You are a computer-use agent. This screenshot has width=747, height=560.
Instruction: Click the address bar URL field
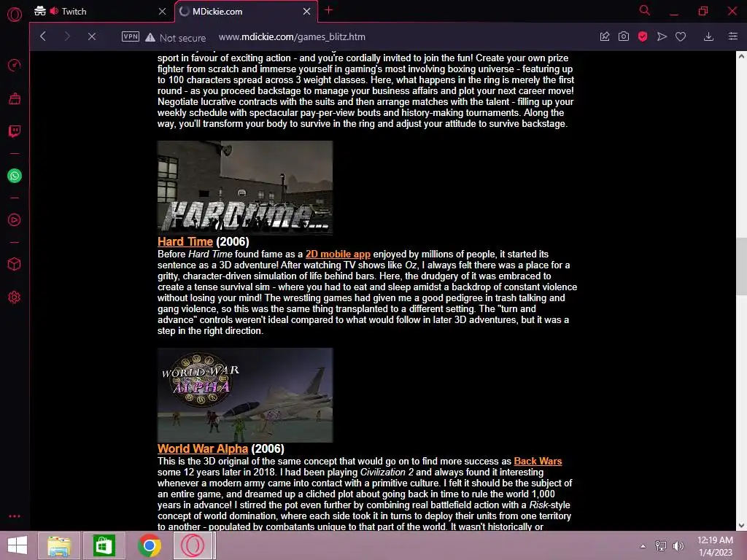[292, 36]
